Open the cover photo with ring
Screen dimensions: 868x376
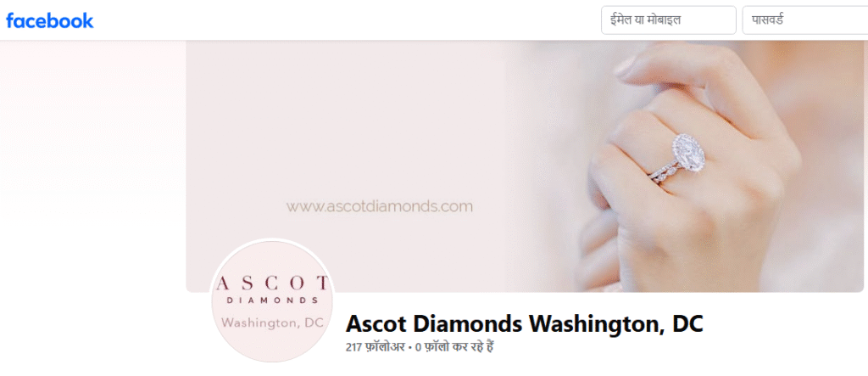(x=524, y=166)
